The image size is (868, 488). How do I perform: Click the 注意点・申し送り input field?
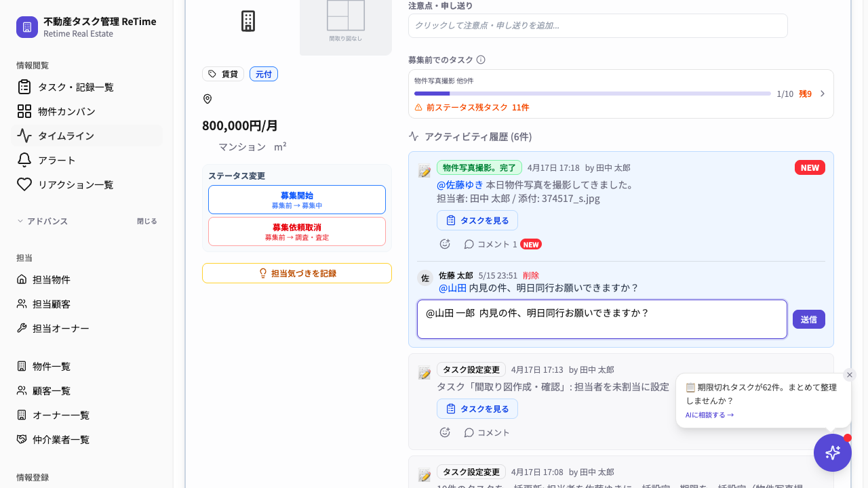pyautogui.click(x=598, y=26)
